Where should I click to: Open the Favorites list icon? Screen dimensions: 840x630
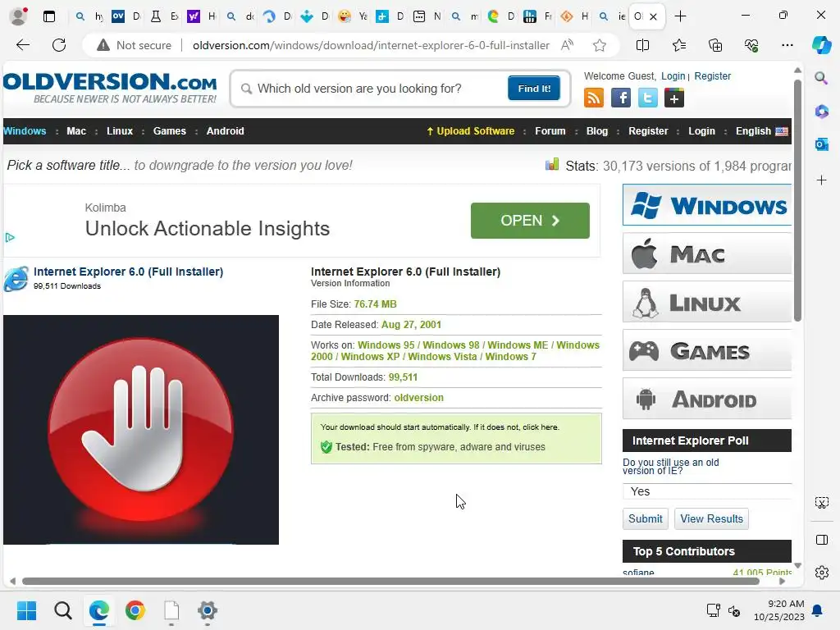678,45
